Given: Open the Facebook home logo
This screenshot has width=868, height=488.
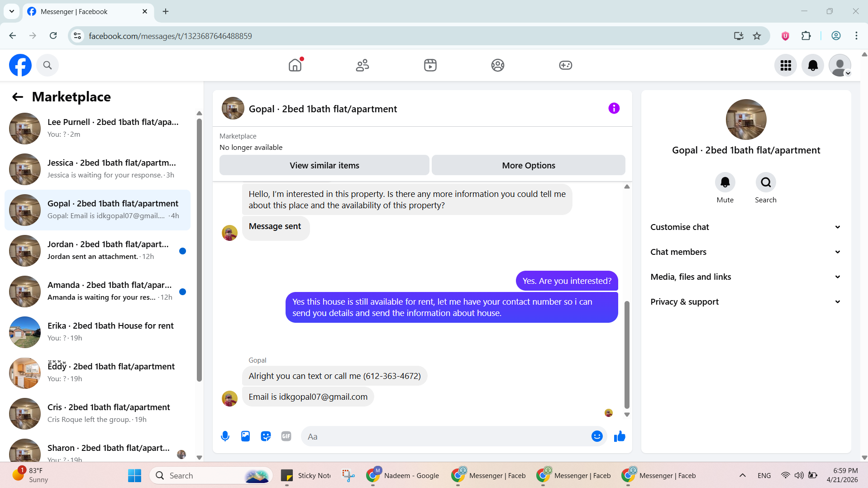Looking at the screenshot, I should coord(20,65).
